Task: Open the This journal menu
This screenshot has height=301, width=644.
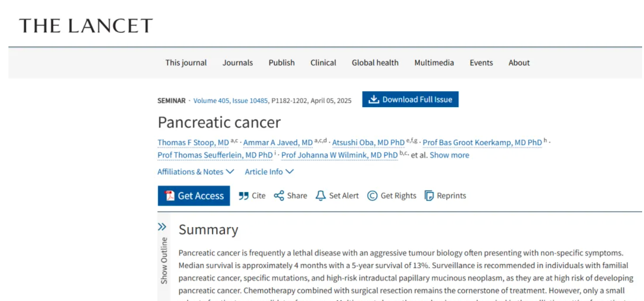Action: pyautogui.click(x=186, y=63)
